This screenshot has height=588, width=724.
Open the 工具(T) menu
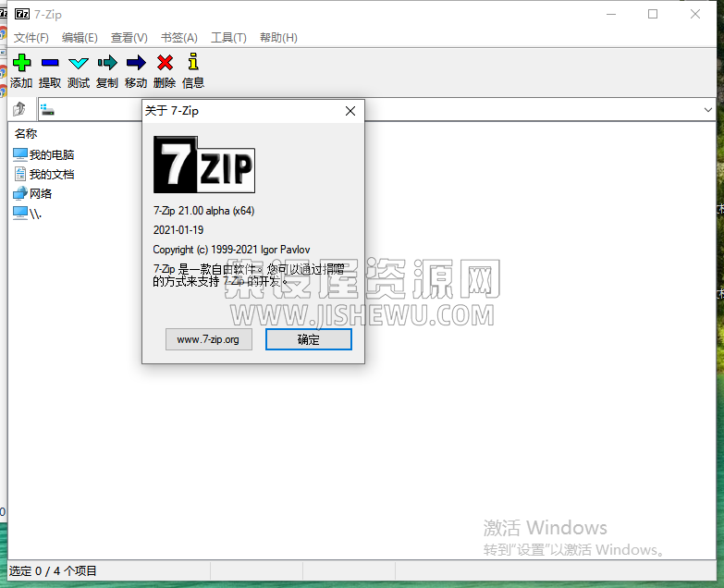228,38
